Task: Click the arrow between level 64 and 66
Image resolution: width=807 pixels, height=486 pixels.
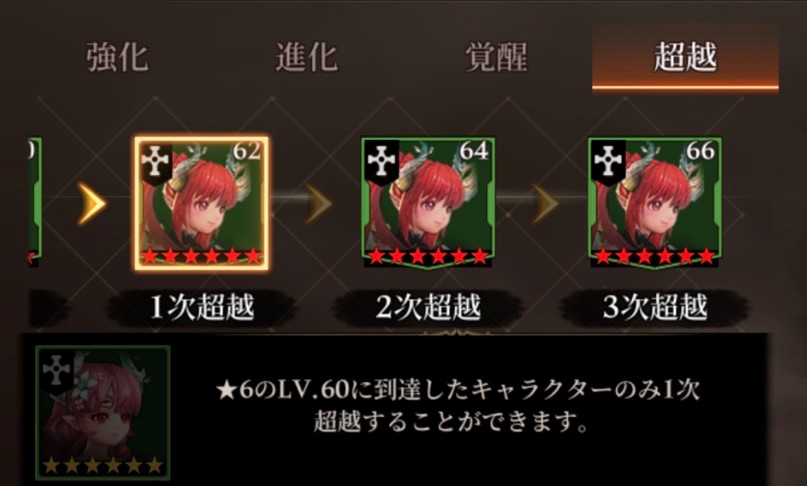Action: coord(545,203)
